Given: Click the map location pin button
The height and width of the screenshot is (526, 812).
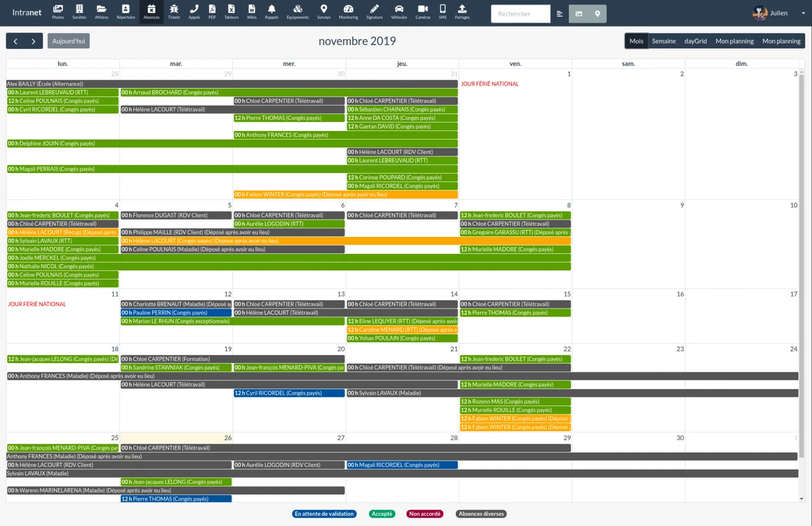Looking at the screenshot, I should click(597, 14).
